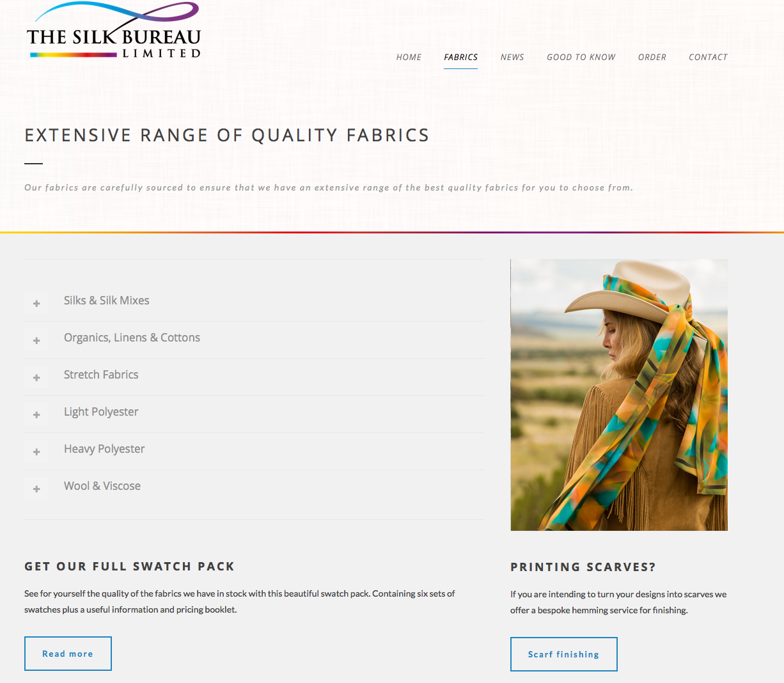Click plus icon next to Light Polyester
This screenshot has width=784, height=683.
36,414
